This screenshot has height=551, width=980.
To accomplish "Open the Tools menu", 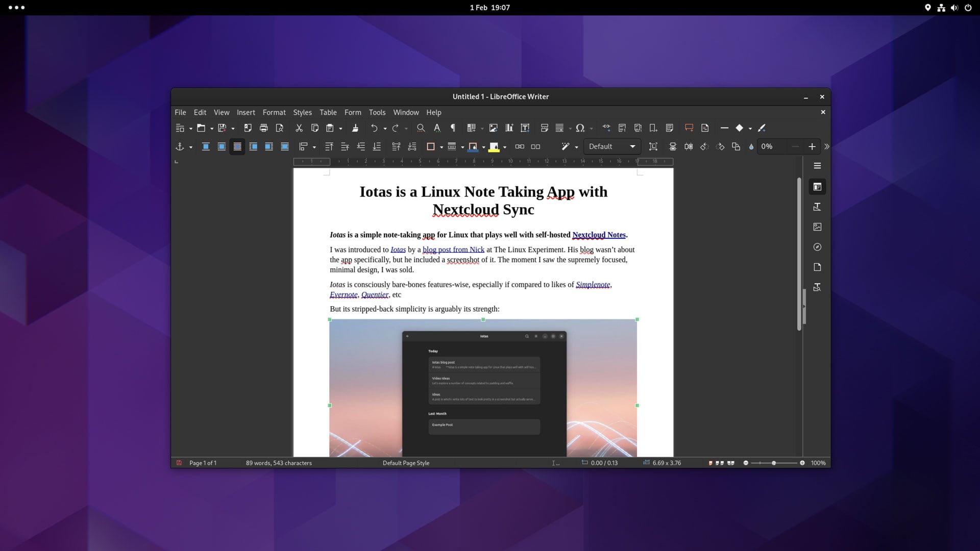I will (x=377, y=112).
